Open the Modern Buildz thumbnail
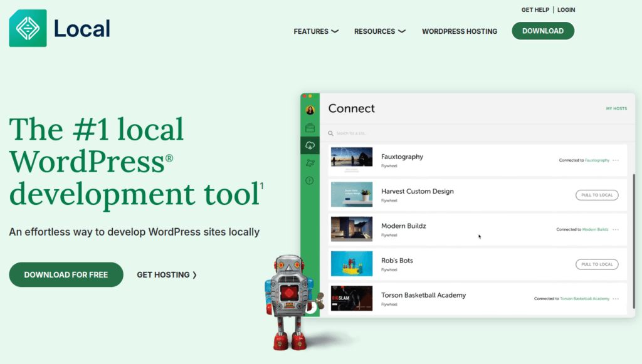 click(x=352, y=229)
